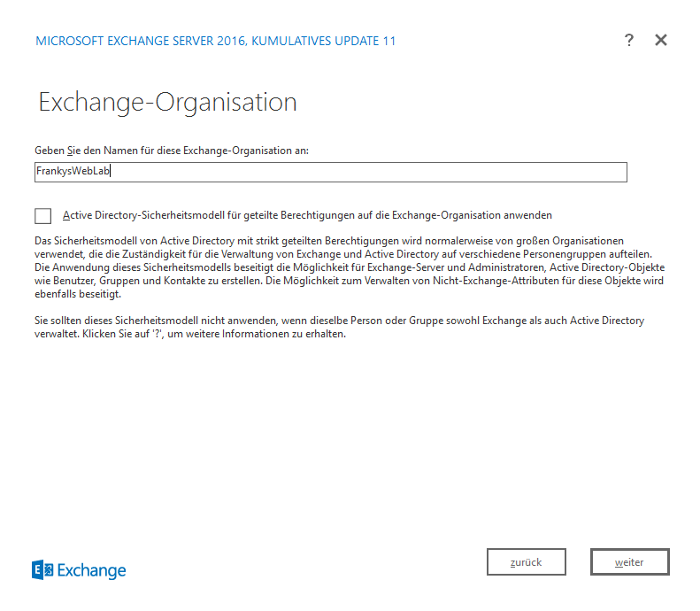Close the Exchange setup wizard

(x=661, y=40)
